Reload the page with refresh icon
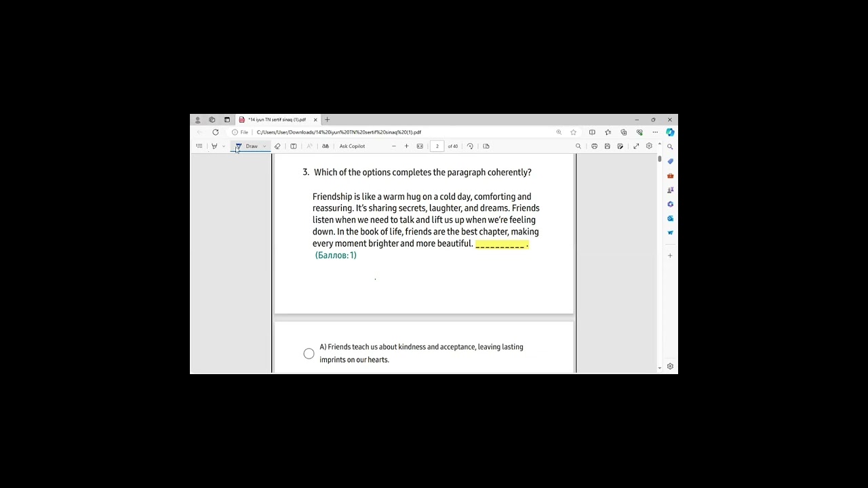Image resolution: width=868 pixels, height=488 pixels. point(215,132)
